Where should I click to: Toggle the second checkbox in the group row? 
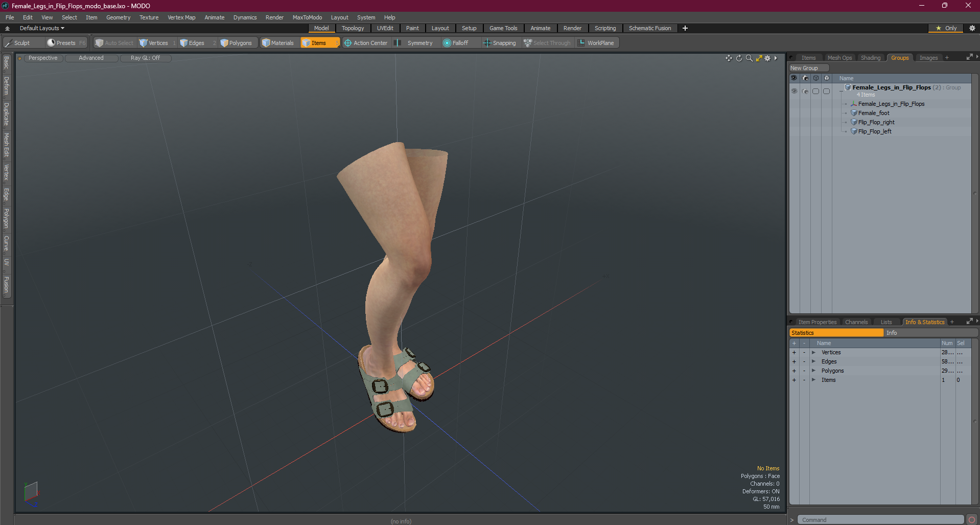tap(826, 91)
